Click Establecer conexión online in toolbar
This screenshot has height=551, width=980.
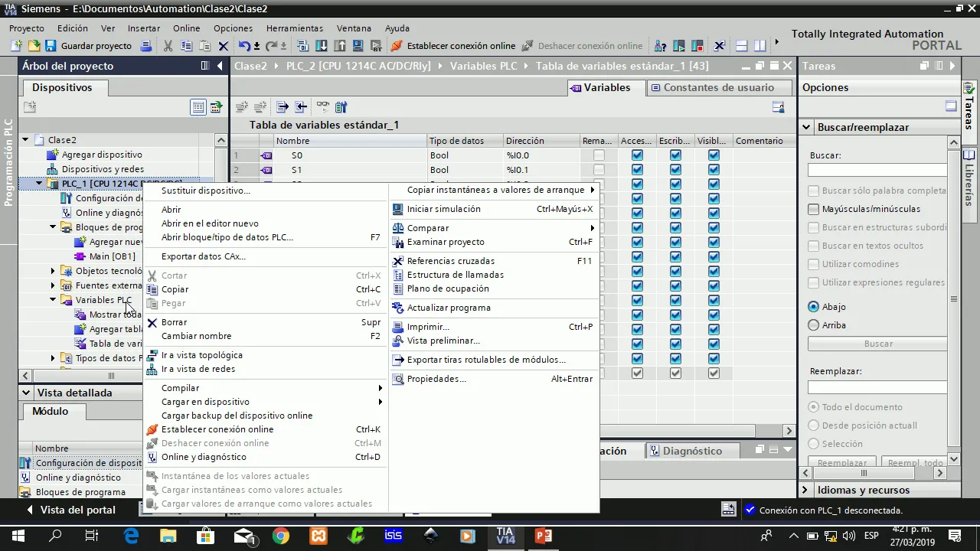[452, 46]
